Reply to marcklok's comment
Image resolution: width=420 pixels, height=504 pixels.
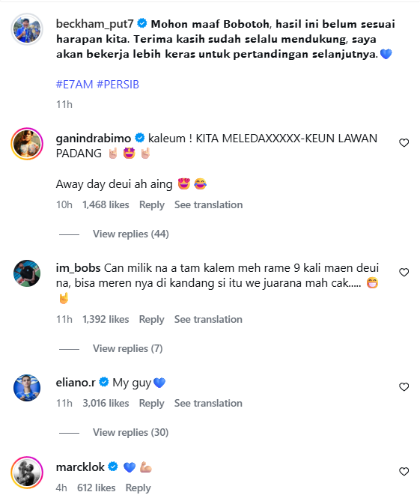[x=138, y=488]
